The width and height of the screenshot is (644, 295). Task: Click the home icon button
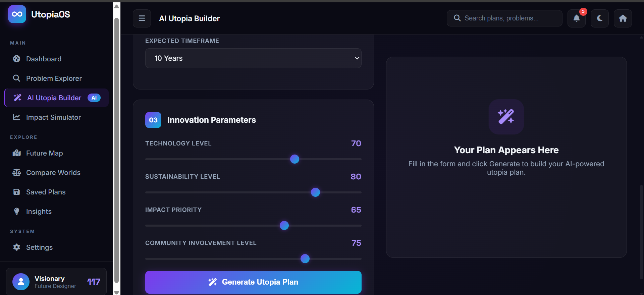[623, 18]
